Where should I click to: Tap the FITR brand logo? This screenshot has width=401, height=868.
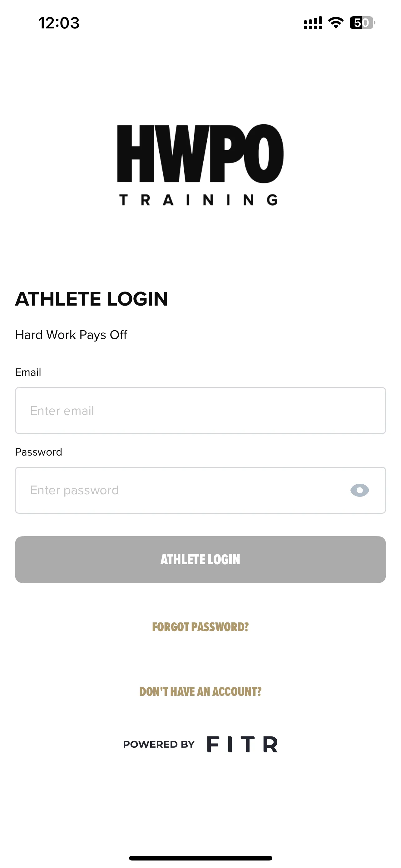click(x=242, y=744)
